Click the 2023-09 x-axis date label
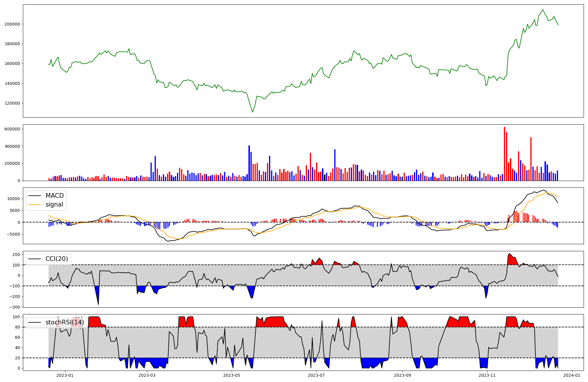 point(402,375)
